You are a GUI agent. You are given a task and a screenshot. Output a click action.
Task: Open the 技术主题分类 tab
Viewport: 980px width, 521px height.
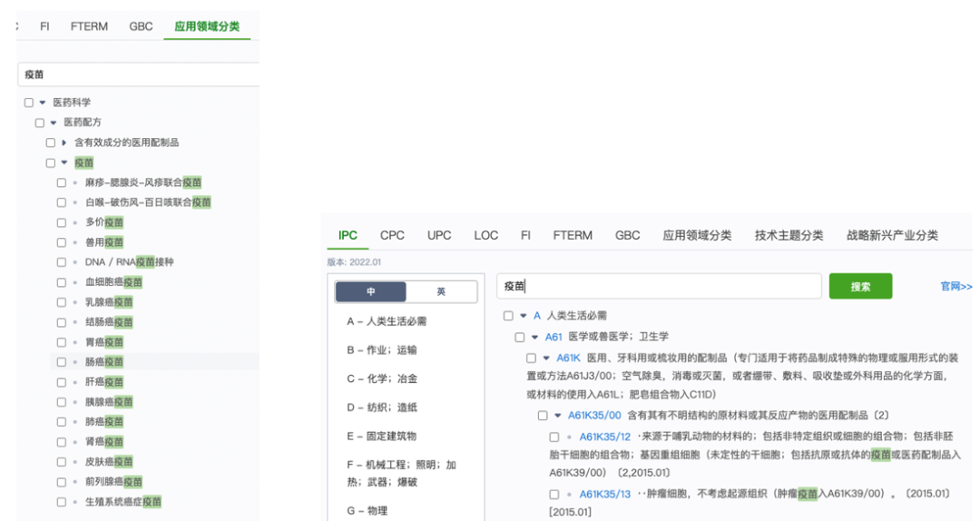point(789,235)
